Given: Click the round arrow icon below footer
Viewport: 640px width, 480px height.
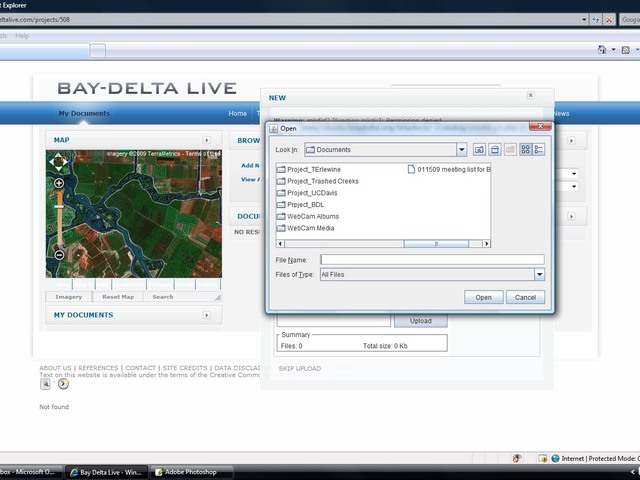Looking at the screenshot, I should tap(63, 384).
